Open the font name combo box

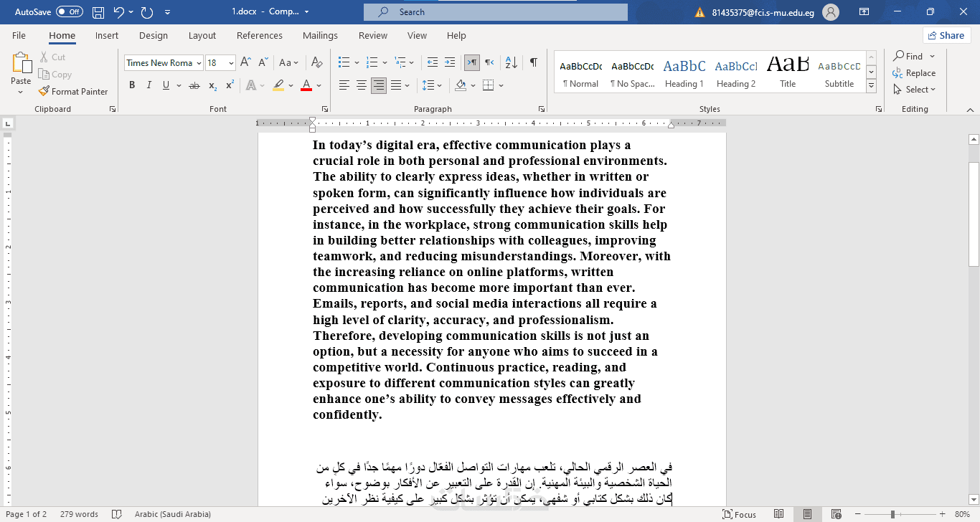point(164,63)
